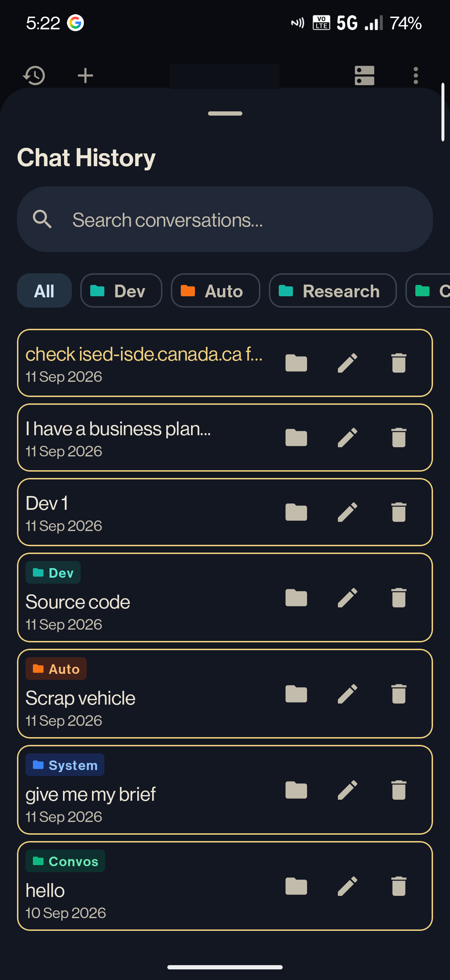The width and height of the screenshot is (450, 980).
Task: Tap the bottom sheet drag handle
Action: 225,113
